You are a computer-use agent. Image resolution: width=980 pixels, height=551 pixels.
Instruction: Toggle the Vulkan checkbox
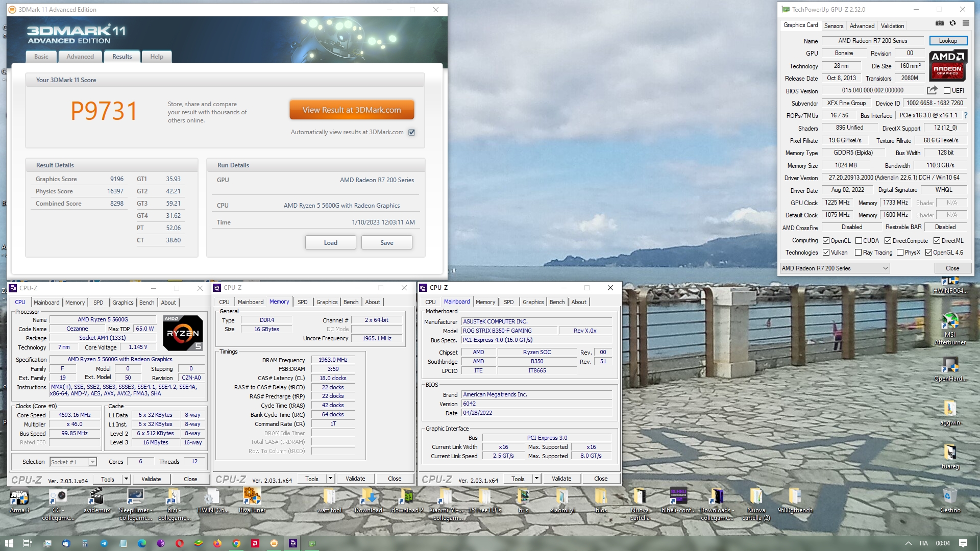point(826,253)
